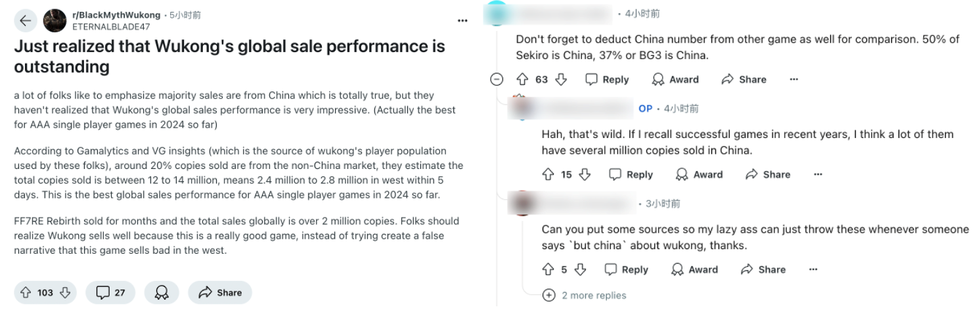Screen dimensions: 980x309
Task: Click the back arrow button
Action: point(25,21)
